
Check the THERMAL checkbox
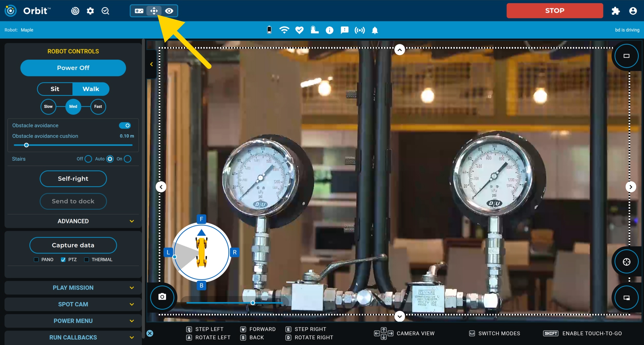tap(87, 260)
